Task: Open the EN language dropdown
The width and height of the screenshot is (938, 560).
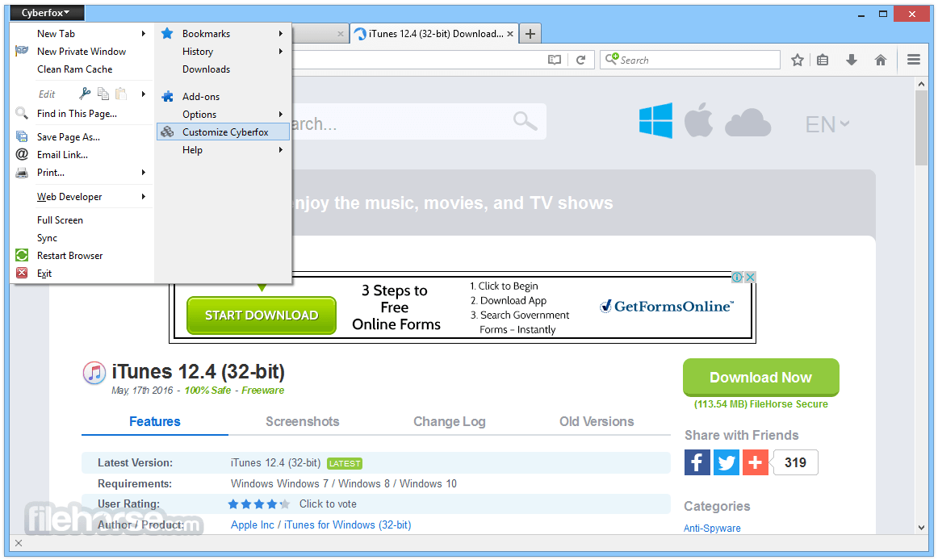Action: coord(827,124)
